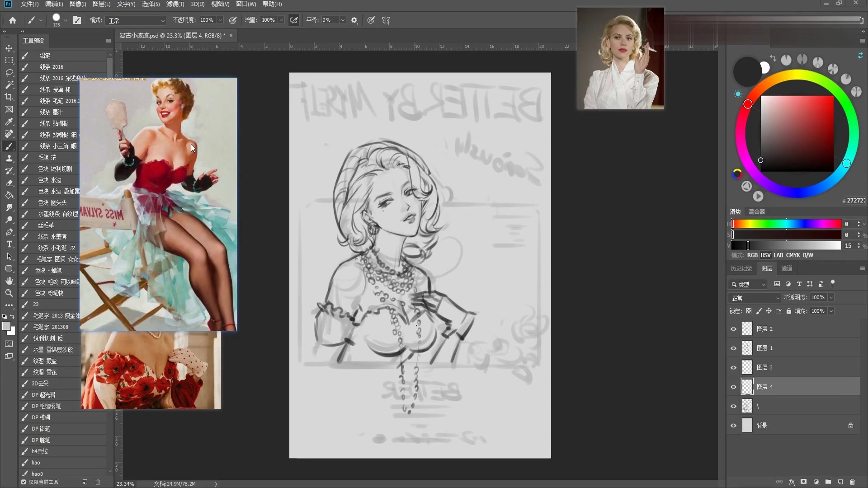Toggle lock transparent pixels

(749, 311)
